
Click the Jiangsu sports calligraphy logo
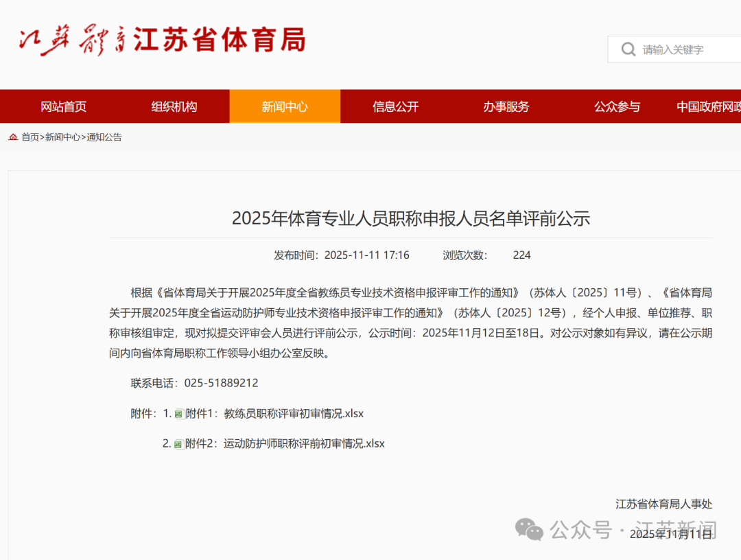tap(72, 40)
